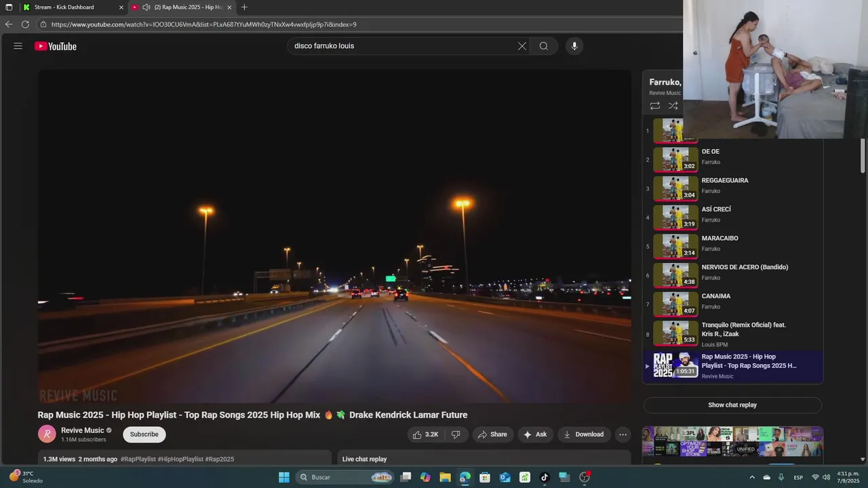Open TikTok app on the taskbar
The width and height of the screenshot is (868, 488).
(x=545, y=477)
